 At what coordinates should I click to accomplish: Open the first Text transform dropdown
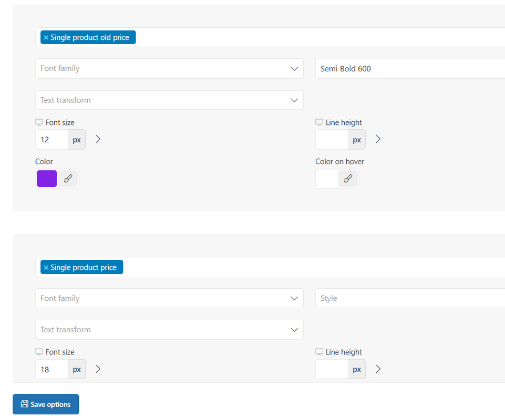point(169,100)
